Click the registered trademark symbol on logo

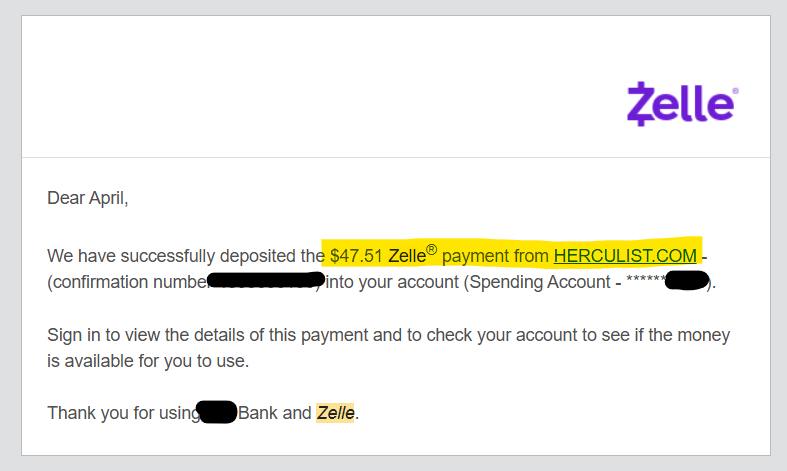736,91
